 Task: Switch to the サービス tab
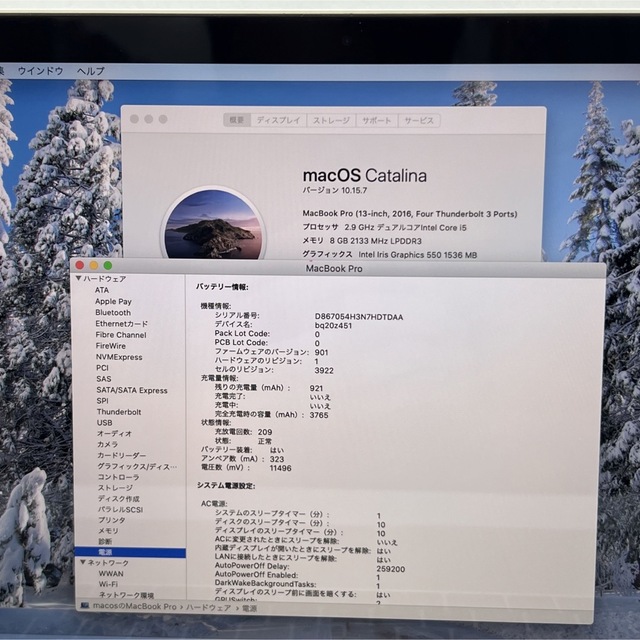[x=418, y=120]
